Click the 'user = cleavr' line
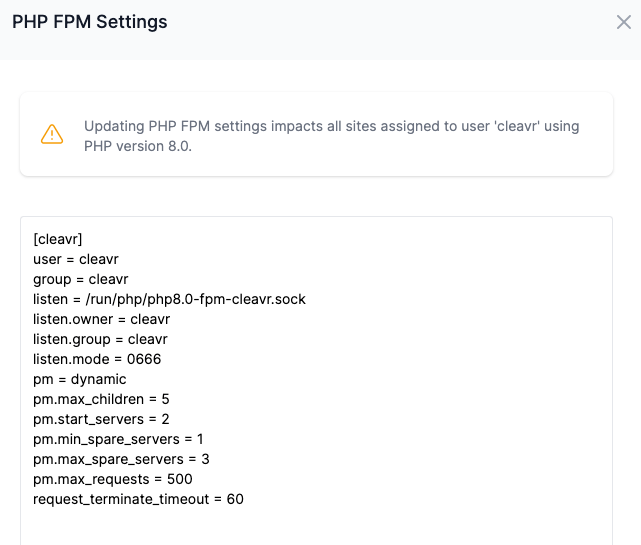This screenshot has width=641, height=545. coord(76,259)
